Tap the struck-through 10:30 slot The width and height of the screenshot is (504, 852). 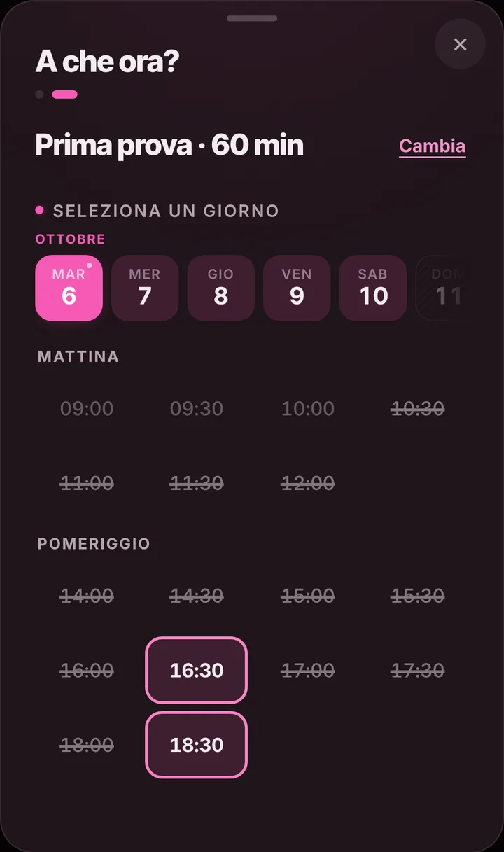418,408
